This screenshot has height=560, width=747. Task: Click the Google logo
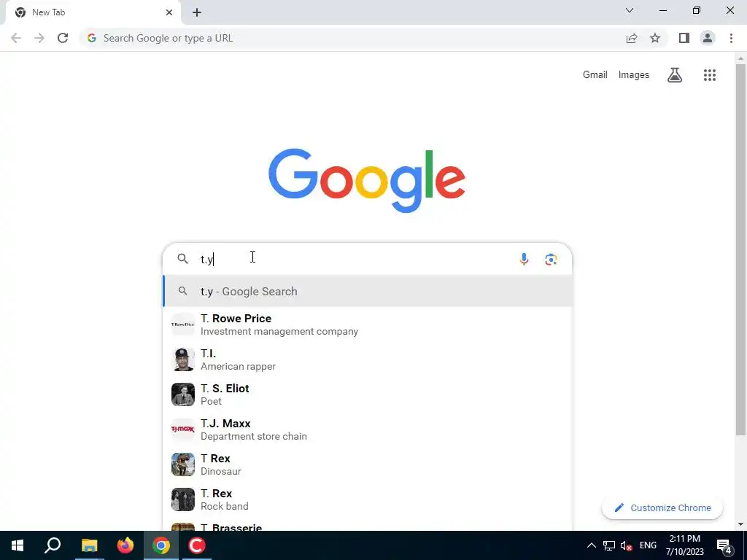[367, 180]
